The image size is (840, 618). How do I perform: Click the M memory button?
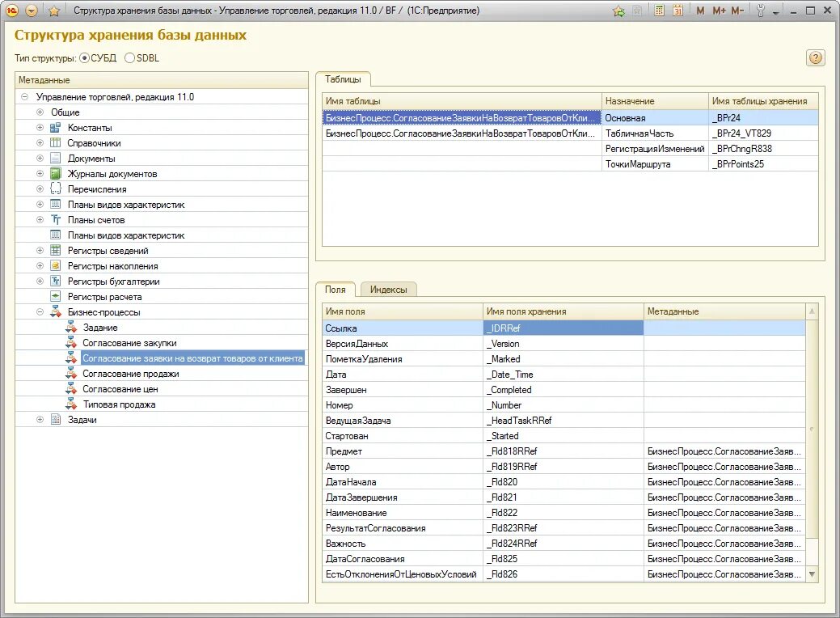point(700,11)
